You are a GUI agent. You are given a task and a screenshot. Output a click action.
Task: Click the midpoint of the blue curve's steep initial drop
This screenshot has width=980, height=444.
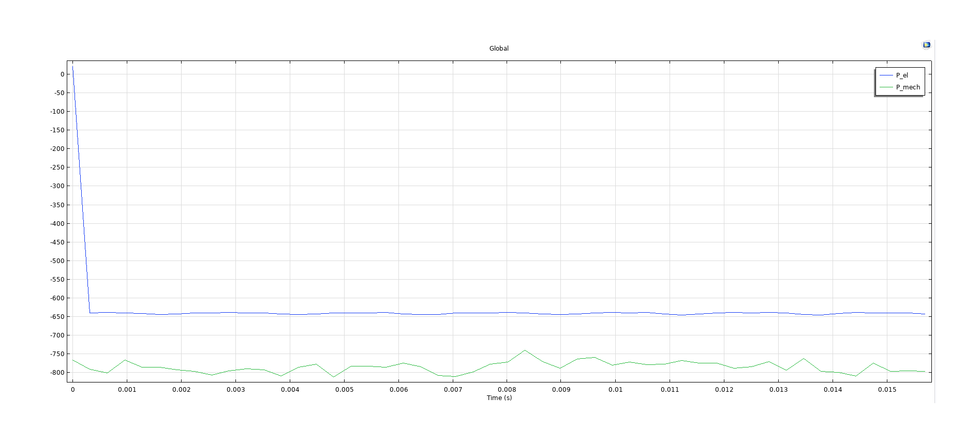click(81, 190)
